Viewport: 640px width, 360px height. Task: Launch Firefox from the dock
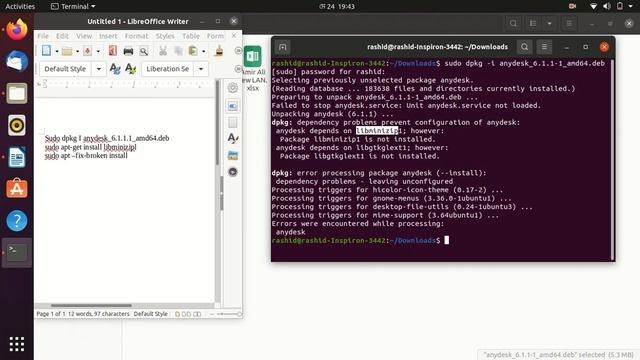point(17,29)
